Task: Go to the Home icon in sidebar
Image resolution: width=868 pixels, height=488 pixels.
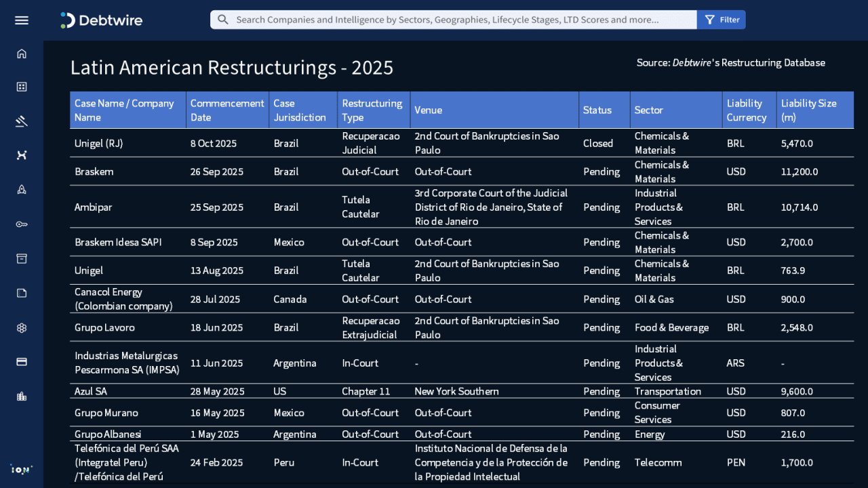Action: 22,54
